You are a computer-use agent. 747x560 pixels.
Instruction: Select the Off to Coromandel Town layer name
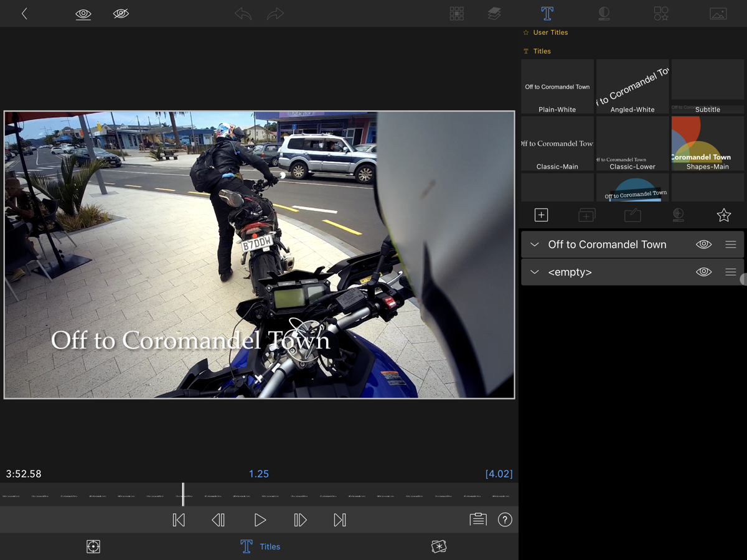607,245
